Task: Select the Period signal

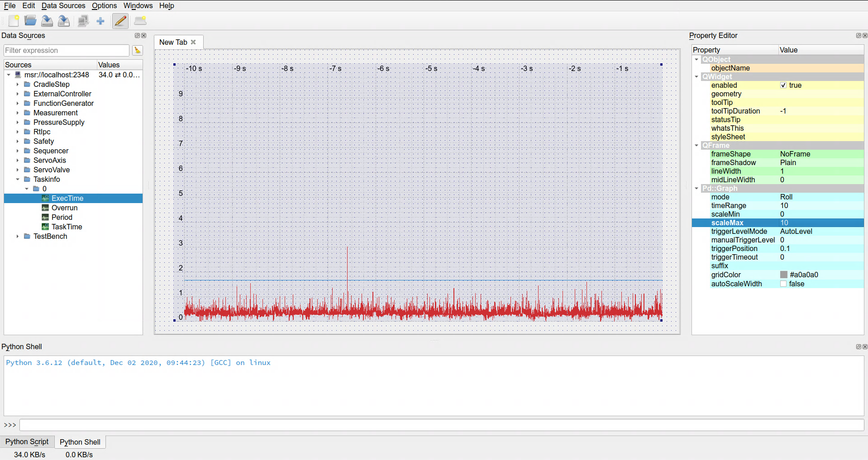Action: point(62,217)
